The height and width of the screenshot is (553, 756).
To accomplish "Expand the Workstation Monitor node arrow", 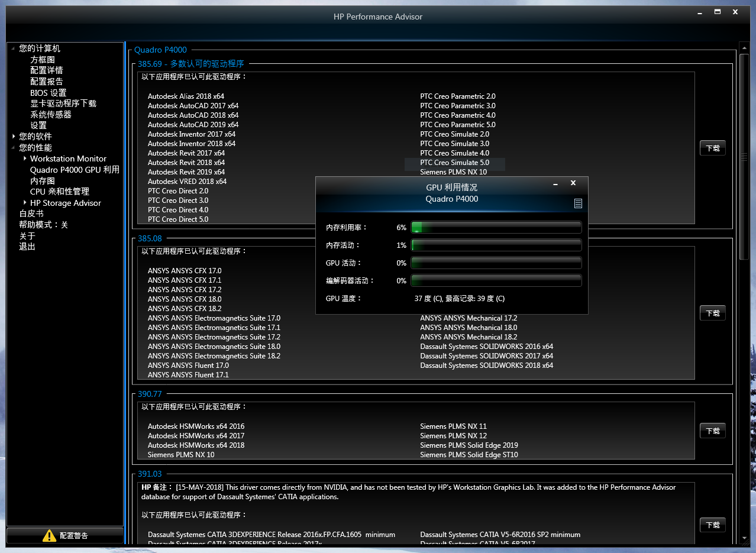I will point(25,159).
